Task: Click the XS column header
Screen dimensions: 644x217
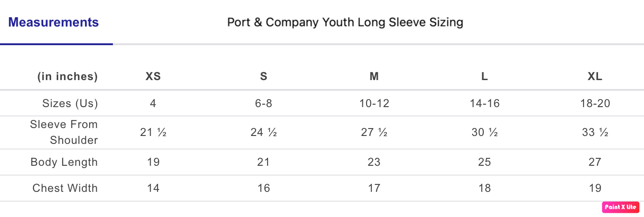Action: tap(153, 77)
